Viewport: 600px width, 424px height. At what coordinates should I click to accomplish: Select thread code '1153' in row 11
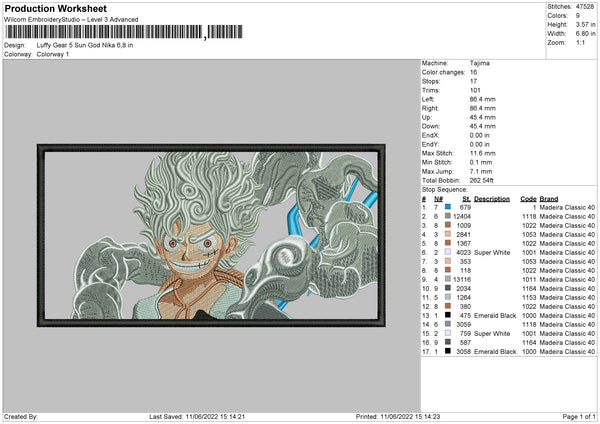[529, 297]
